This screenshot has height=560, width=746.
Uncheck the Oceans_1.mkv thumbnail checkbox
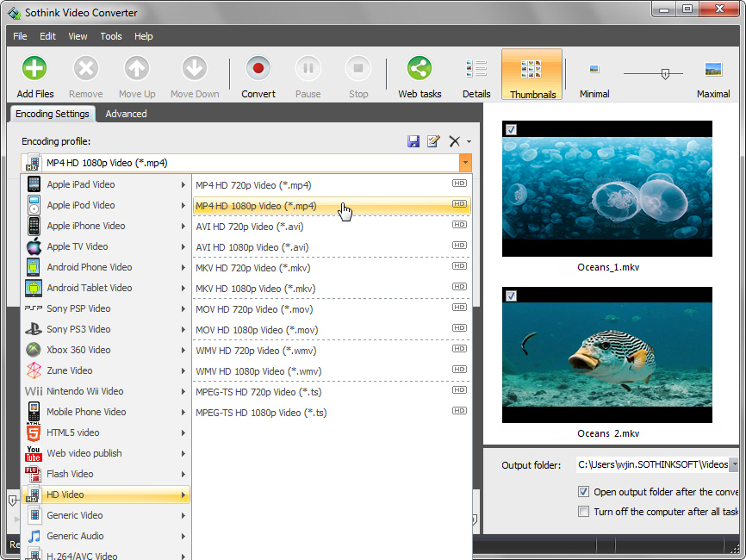click(511, 129)
